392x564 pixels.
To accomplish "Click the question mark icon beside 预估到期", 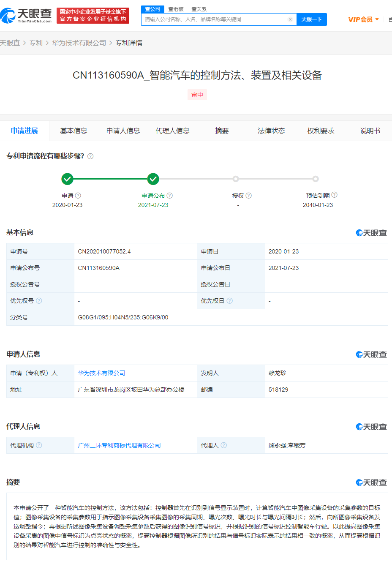I will pos(335,195).
